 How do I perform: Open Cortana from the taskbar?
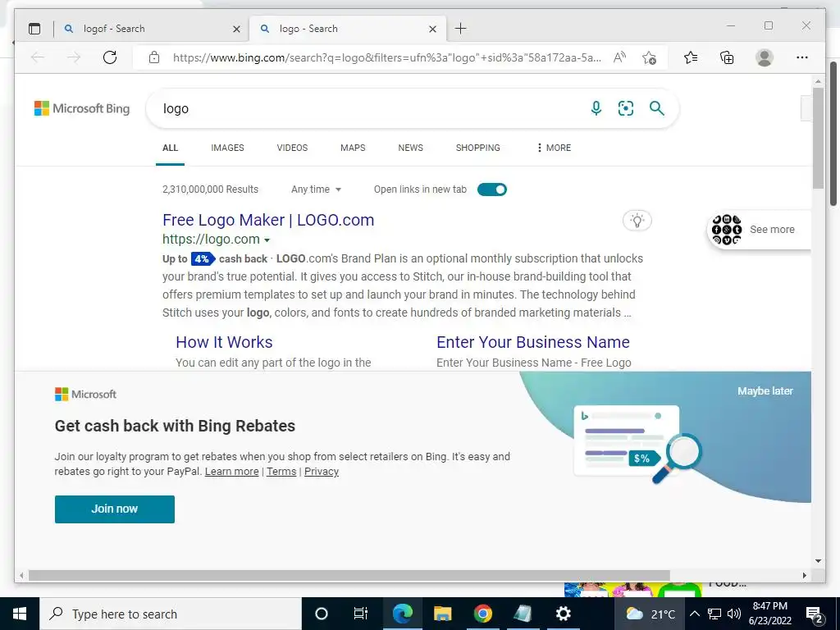pyautogui.click(x=321, y=614)
